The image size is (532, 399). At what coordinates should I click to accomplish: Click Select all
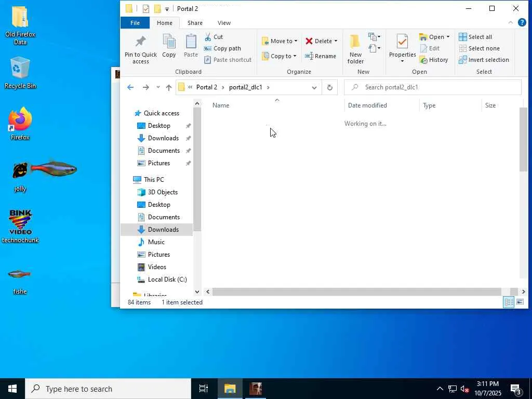point(475,37)
